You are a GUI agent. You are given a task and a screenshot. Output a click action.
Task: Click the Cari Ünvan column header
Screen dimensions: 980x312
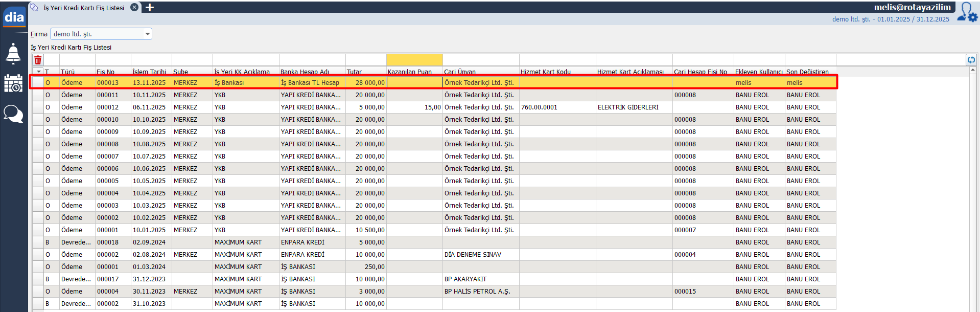click(480, 72)
